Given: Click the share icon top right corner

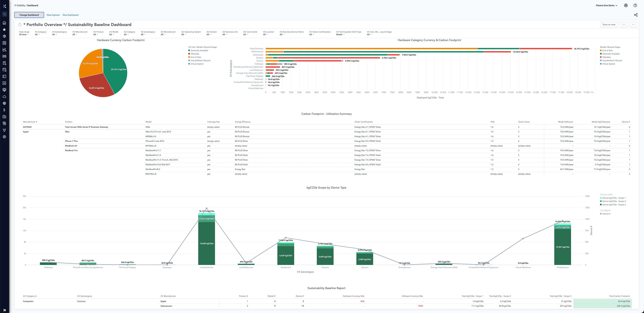Looking at the screenshot, I should pos(636,15).
